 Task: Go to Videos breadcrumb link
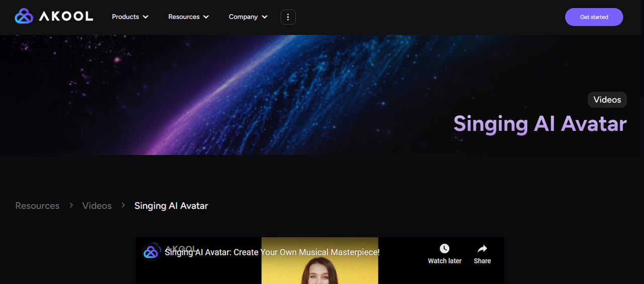coord(97,205)
